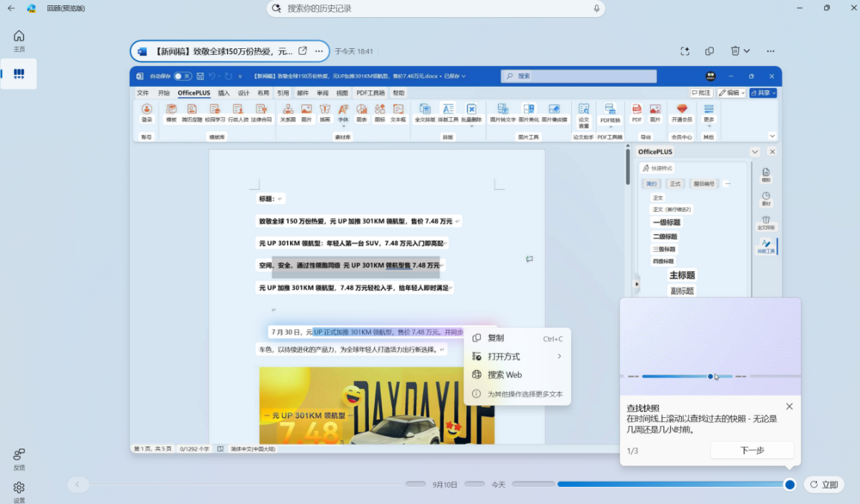Open the Feedback (反馈) icon in the sidebar

pyautogui.click(x=19, y=459)
